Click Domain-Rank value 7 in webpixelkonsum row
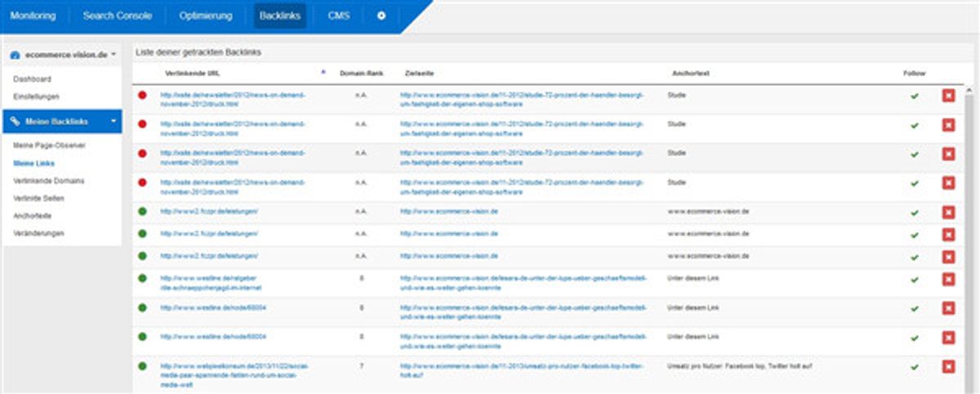 pos(361,366)
